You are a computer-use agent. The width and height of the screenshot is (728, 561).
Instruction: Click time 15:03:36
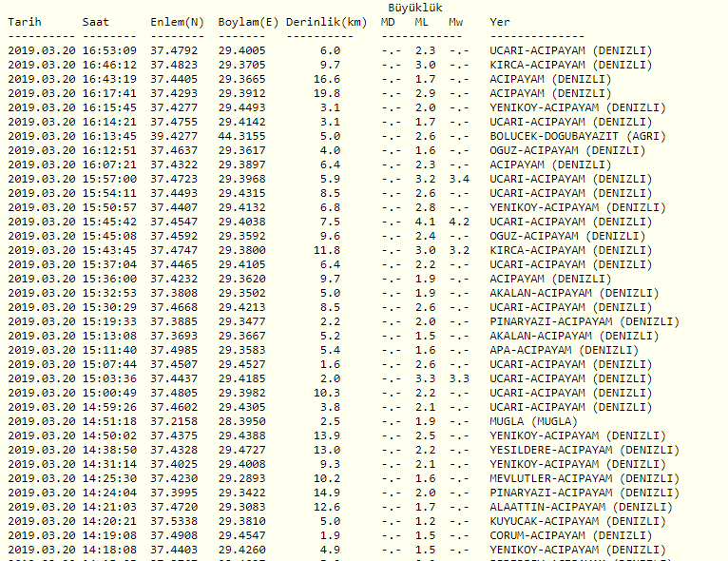109,379
